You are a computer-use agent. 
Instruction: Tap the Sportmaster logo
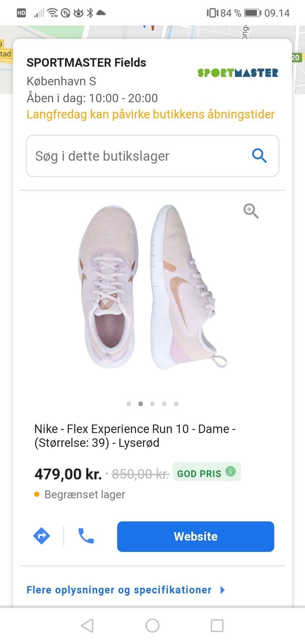(x=238, y=73)
